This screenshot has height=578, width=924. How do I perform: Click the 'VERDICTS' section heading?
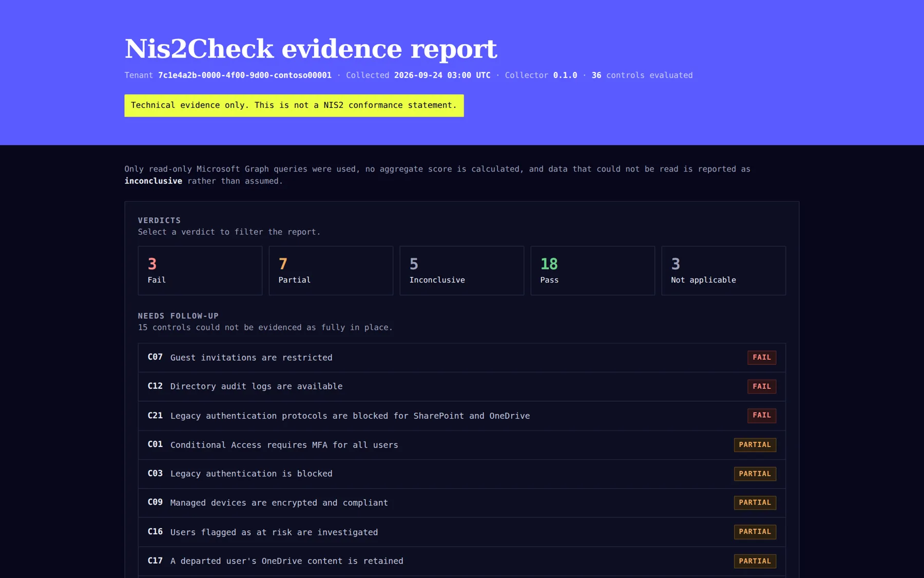159,220
